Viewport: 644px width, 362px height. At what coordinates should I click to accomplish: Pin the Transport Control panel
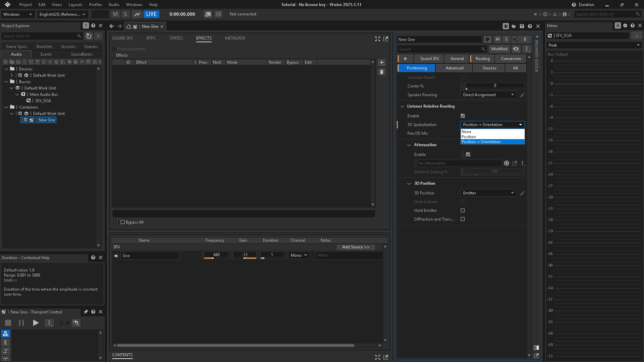coord(86,312)
